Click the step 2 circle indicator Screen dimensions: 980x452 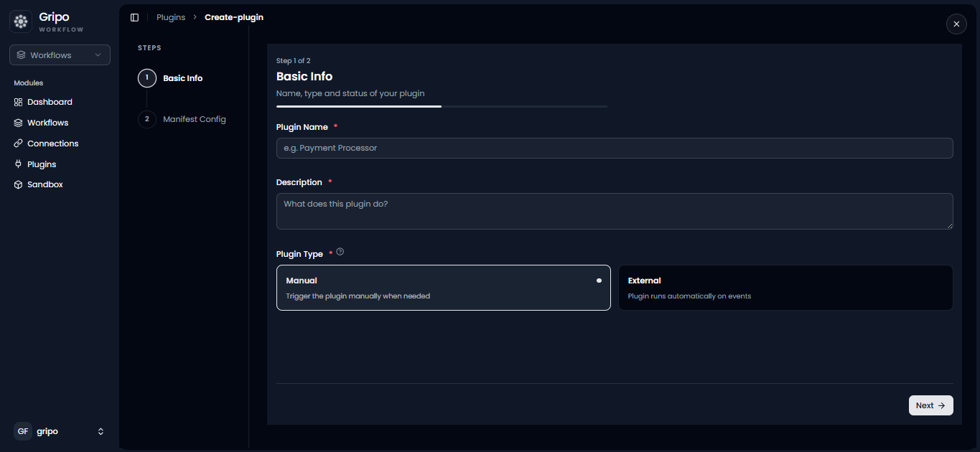[x=146, y=119]
